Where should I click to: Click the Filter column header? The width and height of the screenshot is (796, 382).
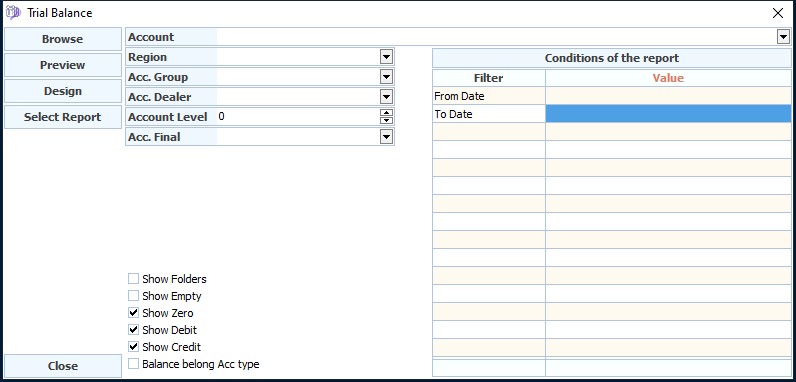pyautogui.click(x=489, y=78)
